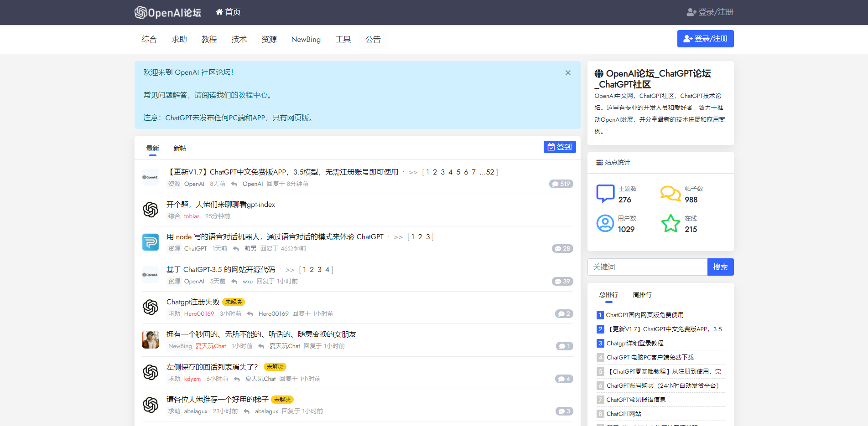This screenshot has width=868, height=426.
Task: Click the 关键词 search field
Action: [x=647, y=267]
